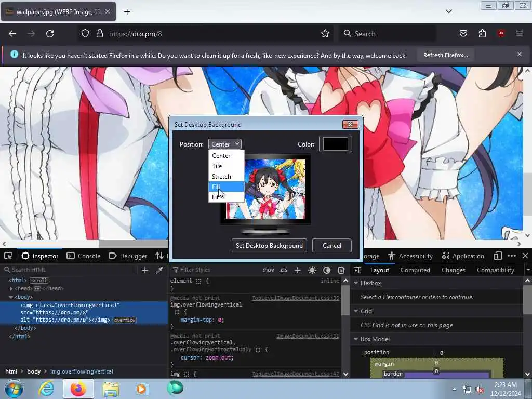Collapse the Grid section
This screenshot has width=532, height=399.
point(356,311)
